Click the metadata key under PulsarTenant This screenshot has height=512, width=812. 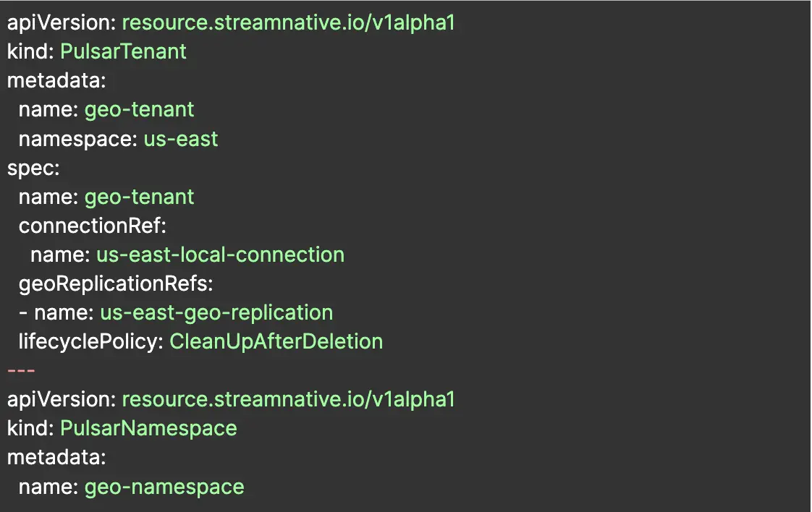tap(56, 80)
